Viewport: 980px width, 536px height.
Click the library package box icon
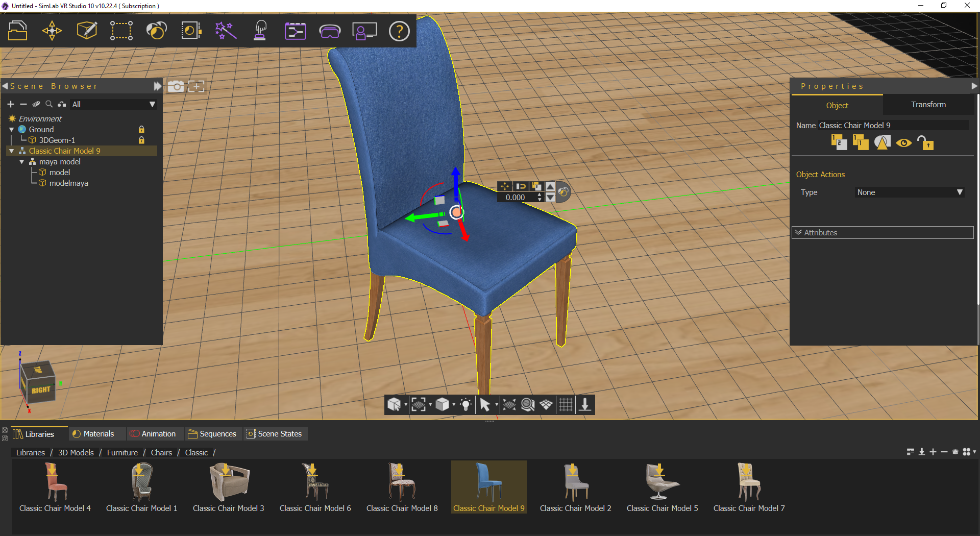[x=955, y=452]
